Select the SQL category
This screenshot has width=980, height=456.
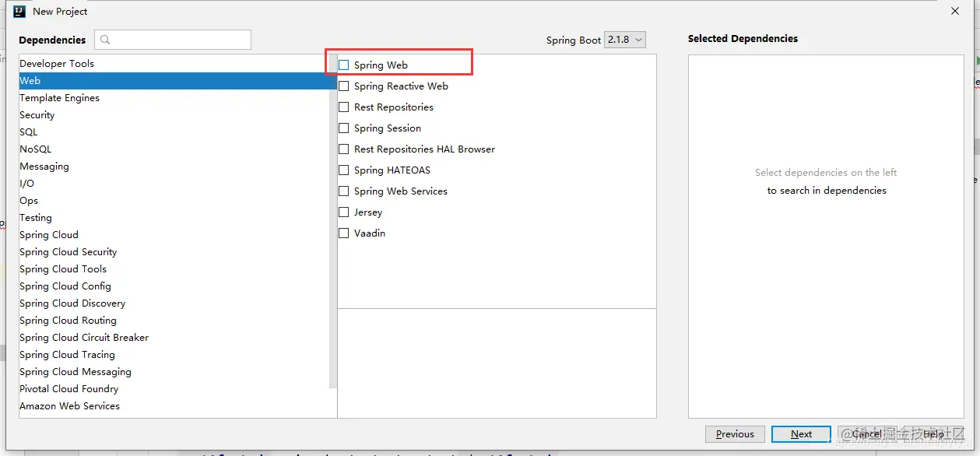[174, 132]
